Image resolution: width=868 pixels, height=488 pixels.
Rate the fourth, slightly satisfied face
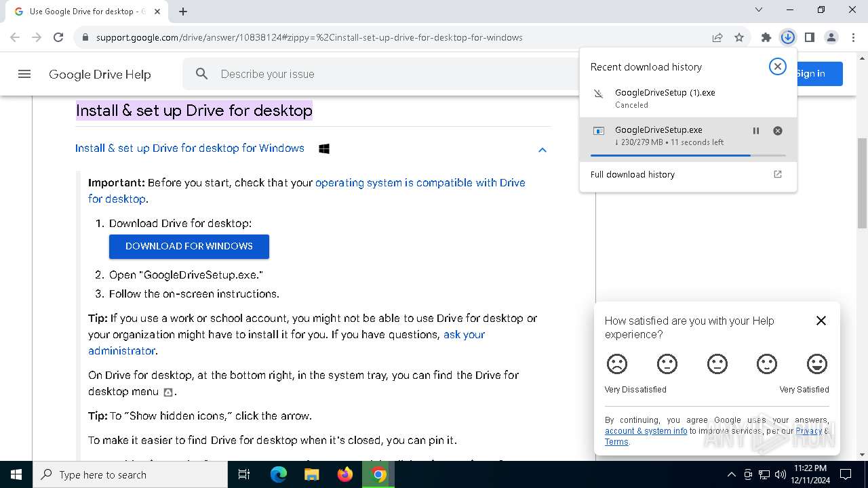click(x=767, y=364)
